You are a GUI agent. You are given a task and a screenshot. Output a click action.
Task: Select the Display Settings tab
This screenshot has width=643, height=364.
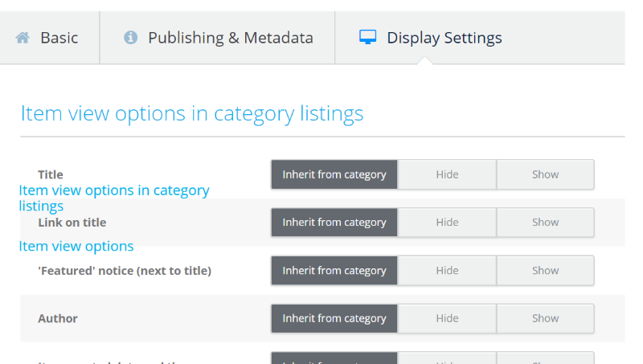480,38
